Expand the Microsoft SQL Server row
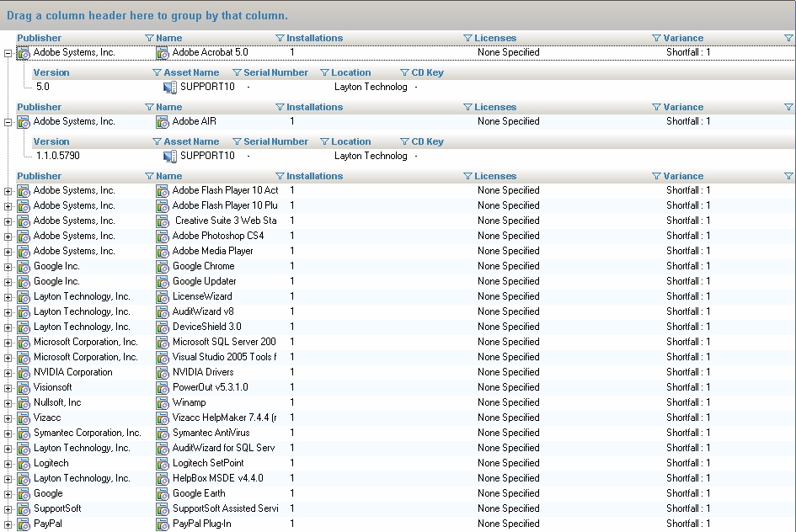The height and width of the screenshot is (532, 796). [8, 343]
